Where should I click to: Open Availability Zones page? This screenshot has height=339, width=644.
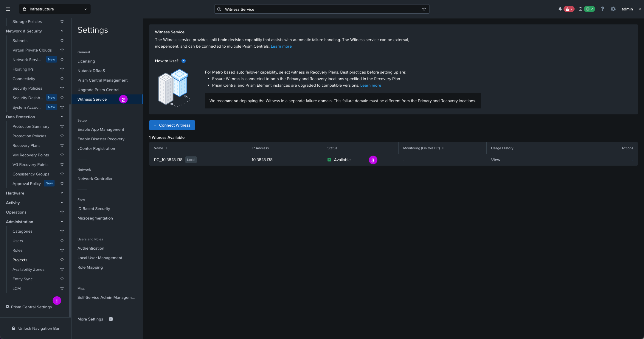28,269
